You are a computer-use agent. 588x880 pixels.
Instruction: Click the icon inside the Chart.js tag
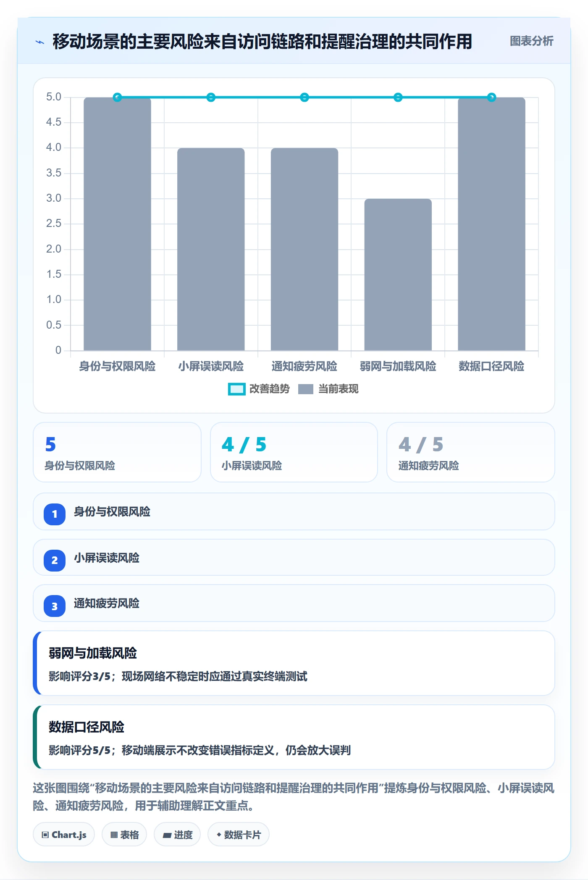pyautogui.click(x=45, y=835)
